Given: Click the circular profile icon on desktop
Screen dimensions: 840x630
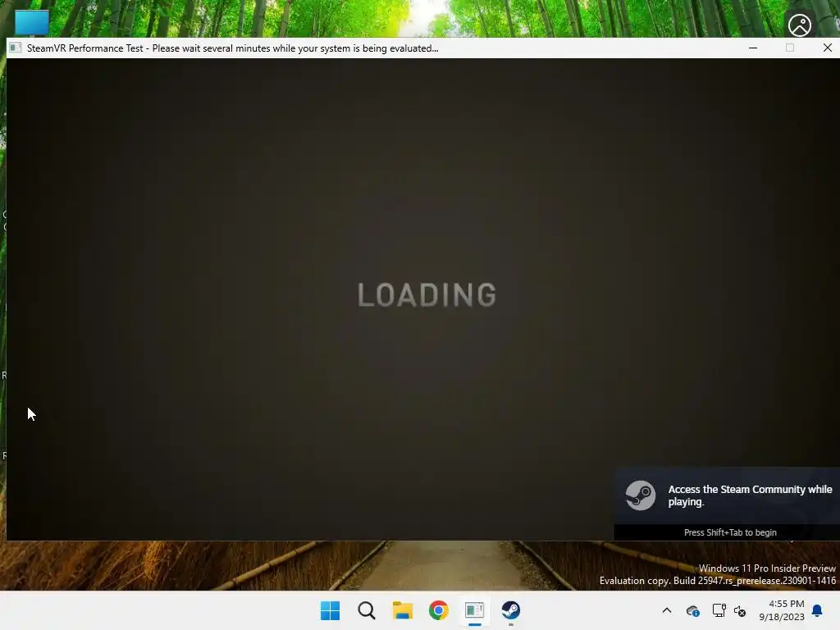Looking at the screenshot, I should point(799,25).
